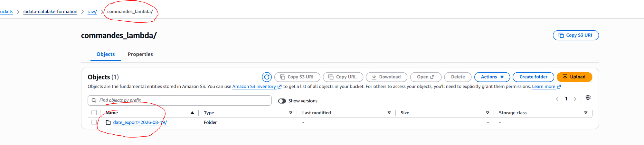Select the Objects tab

(106, 54)
